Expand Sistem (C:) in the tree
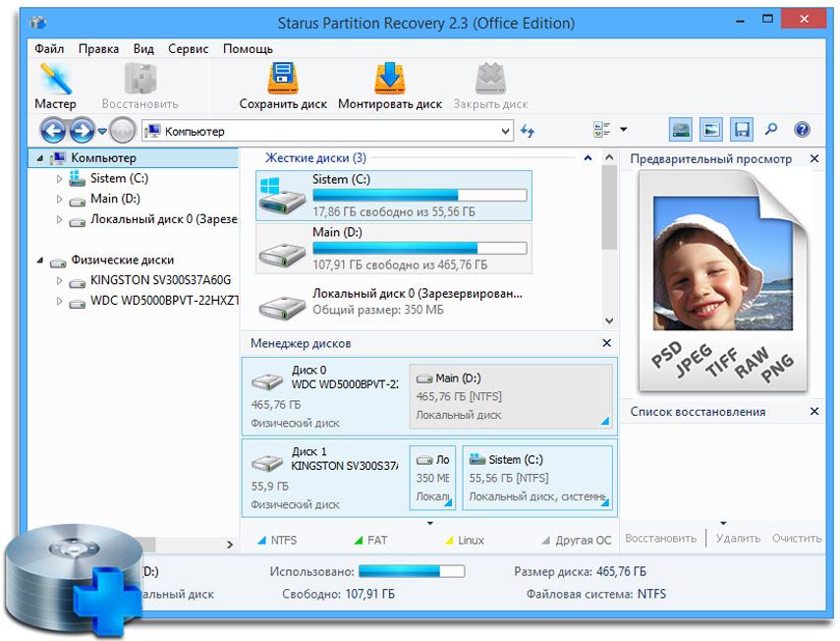 [59, 179]
